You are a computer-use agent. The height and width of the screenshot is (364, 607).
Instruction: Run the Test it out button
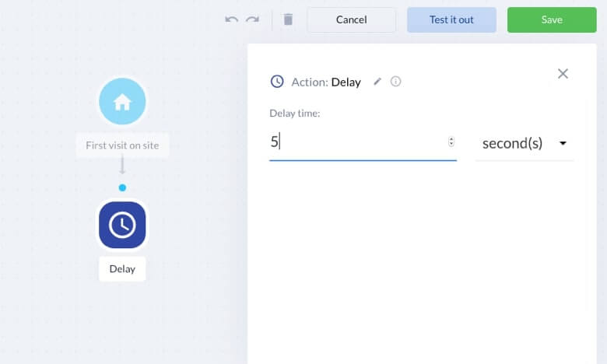451,19
